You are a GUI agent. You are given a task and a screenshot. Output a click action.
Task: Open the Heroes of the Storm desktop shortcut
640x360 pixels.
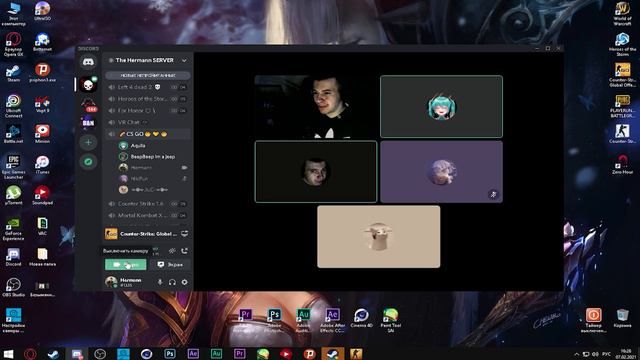click(622, 44)
